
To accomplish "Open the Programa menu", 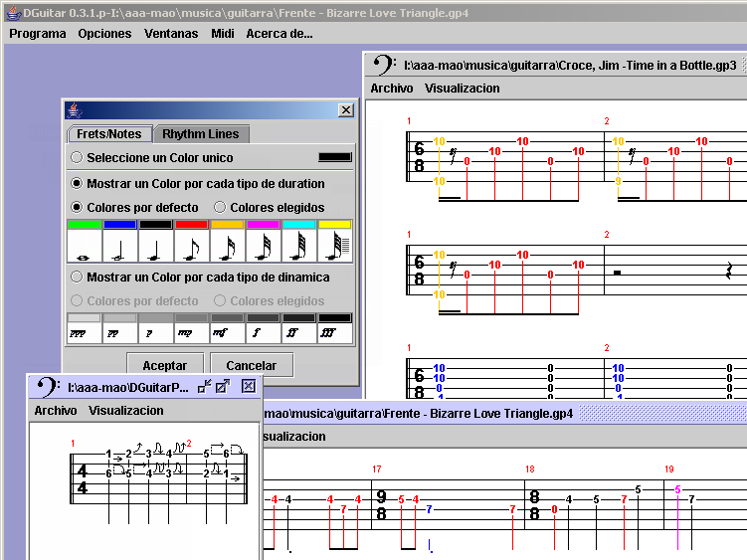I will point(38,34).
